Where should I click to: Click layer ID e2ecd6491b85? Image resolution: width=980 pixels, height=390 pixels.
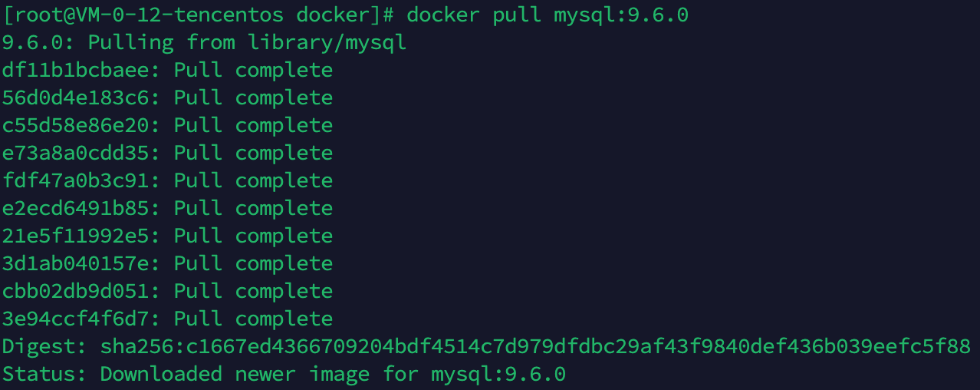[x=77, y=208]
